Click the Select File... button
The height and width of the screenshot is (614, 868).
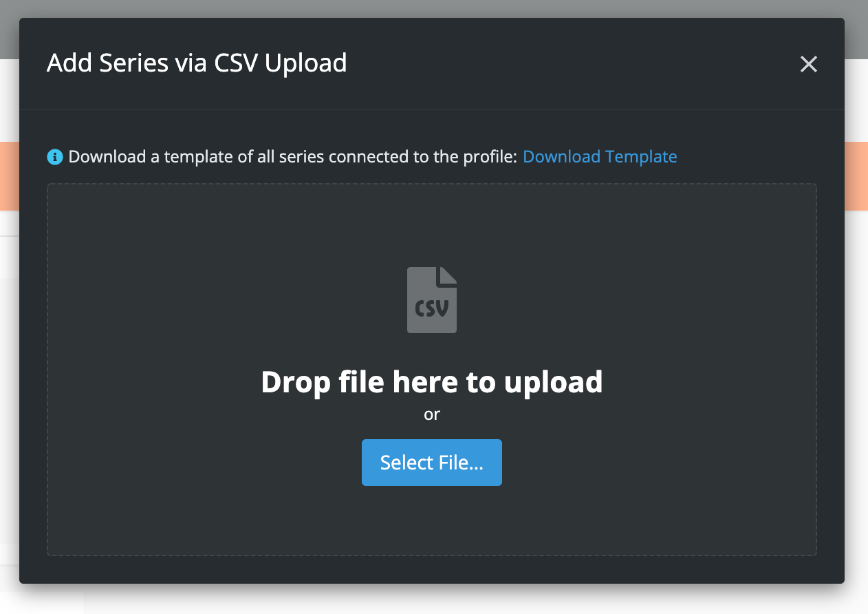[x=432, y=463]
